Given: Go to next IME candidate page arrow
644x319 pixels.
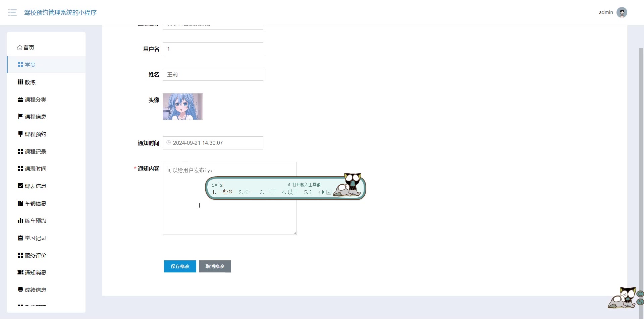Looking at the screenshot, I should [x=323, y=192].
